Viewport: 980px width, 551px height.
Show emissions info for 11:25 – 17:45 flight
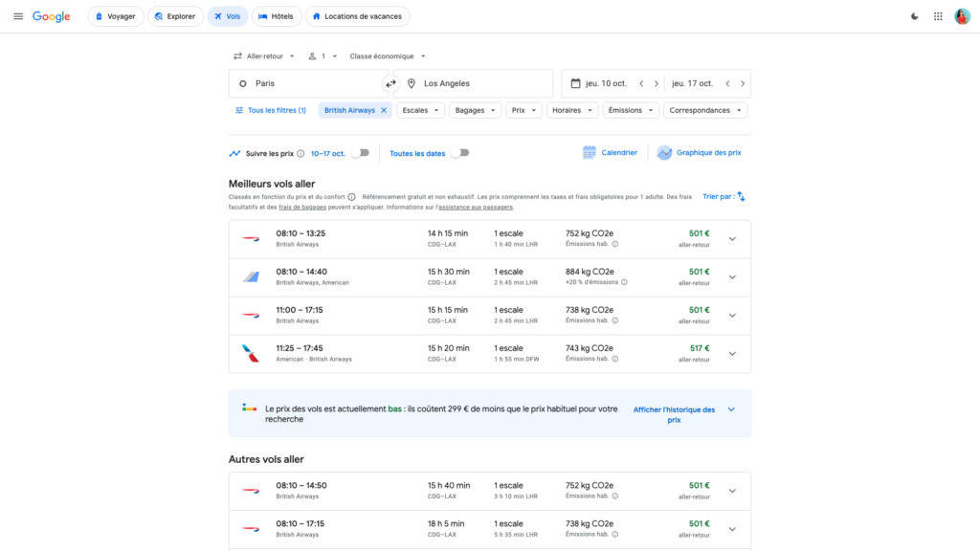(615, 360)
